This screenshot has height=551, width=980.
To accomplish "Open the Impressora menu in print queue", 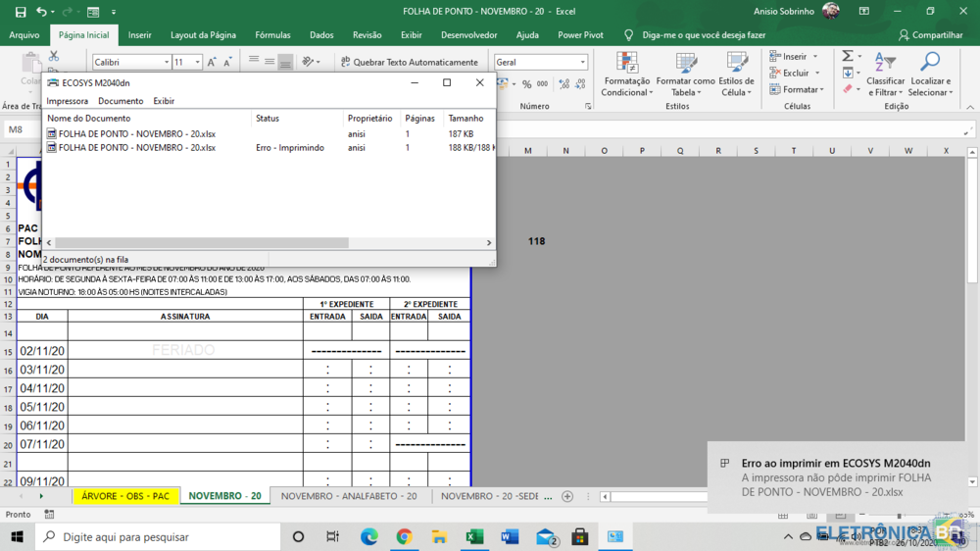I will point(68,101).
